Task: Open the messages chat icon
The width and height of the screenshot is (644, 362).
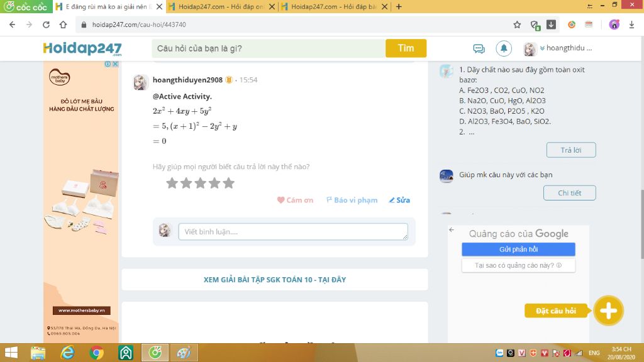Action: point(479,48)
